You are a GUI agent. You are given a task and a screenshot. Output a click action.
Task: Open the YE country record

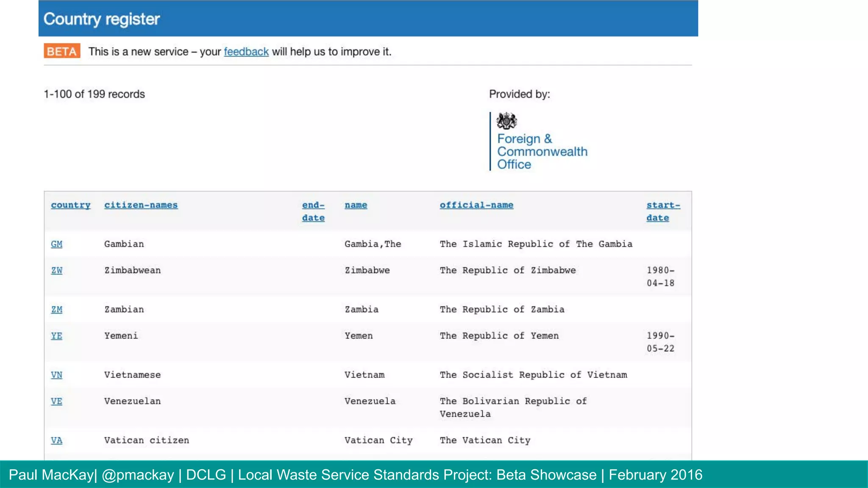point(57,336)
